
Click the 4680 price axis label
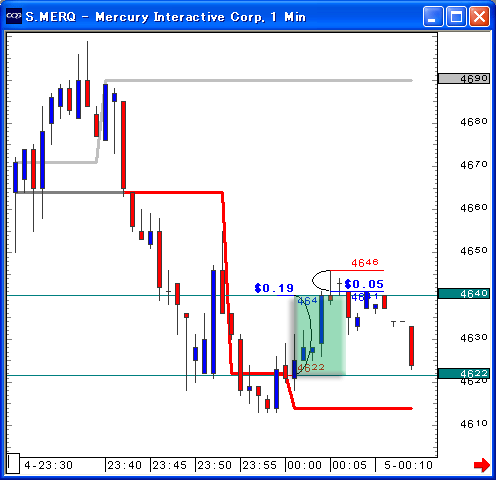pyautogui.click(x=474, y=122)
